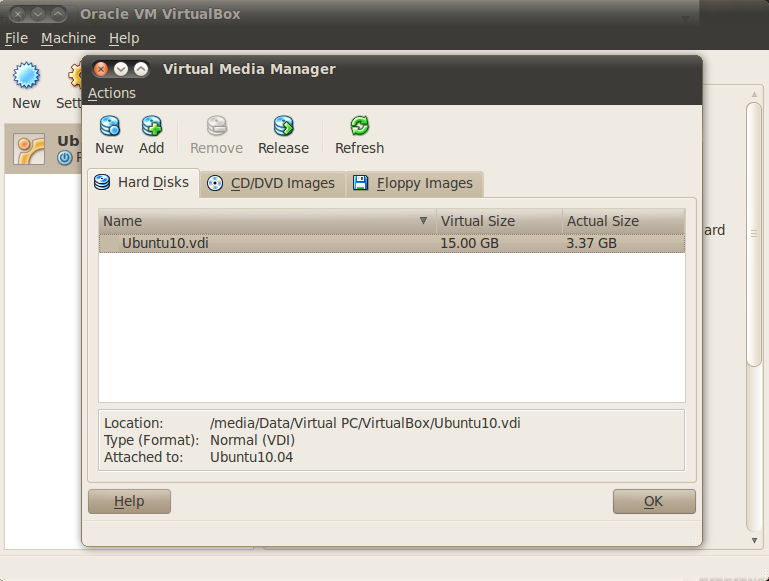Click the OK button

(x=654, y=501)
